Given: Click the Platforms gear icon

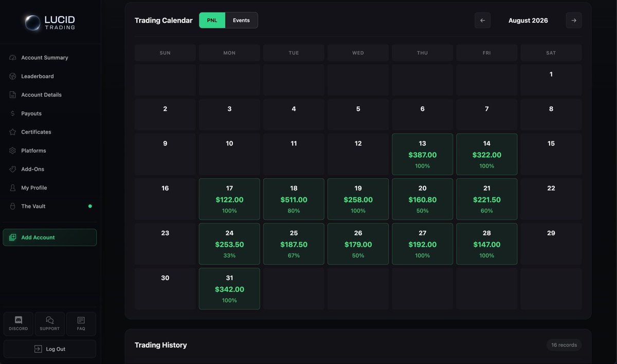Looking at the screenshot, I should 13,151.
